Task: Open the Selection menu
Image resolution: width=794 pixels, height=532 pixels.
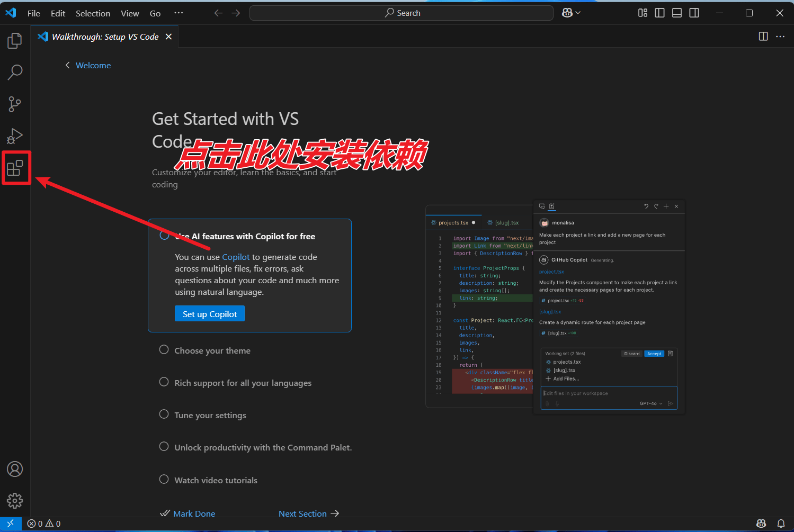Action: point(93,13)
